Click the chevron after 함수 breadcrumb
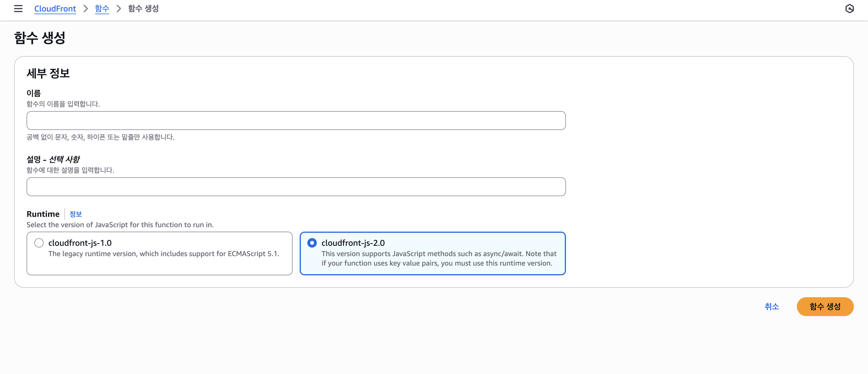Viewport: 868px width, 374px height. (119, 9)
